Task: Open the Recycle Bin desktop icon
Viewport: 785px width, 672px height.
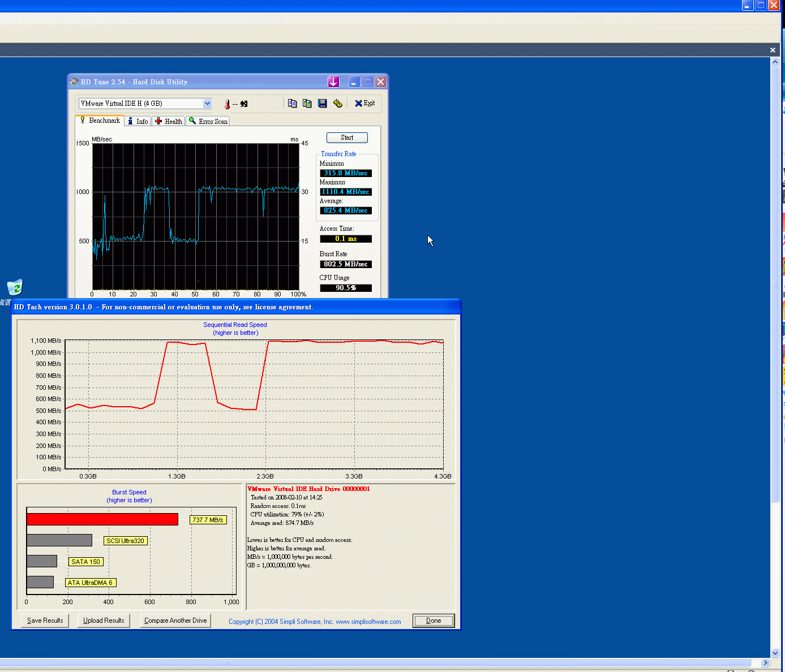Action: [x=15, y=287]
